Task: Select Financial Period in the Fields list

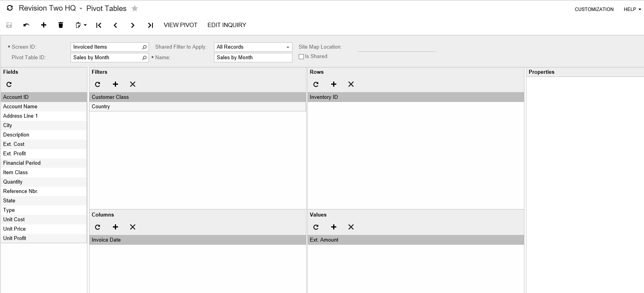Action: click(x=22, y=163)
